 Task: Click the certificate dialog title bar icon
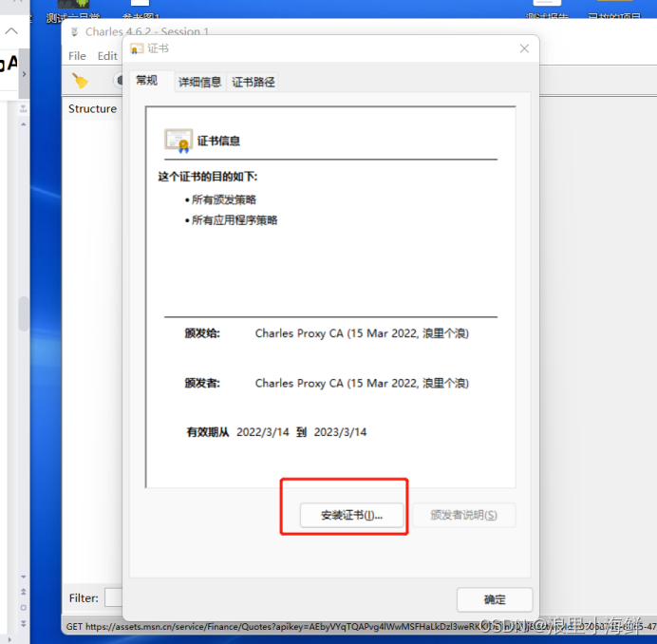click(x=137, y=48)
